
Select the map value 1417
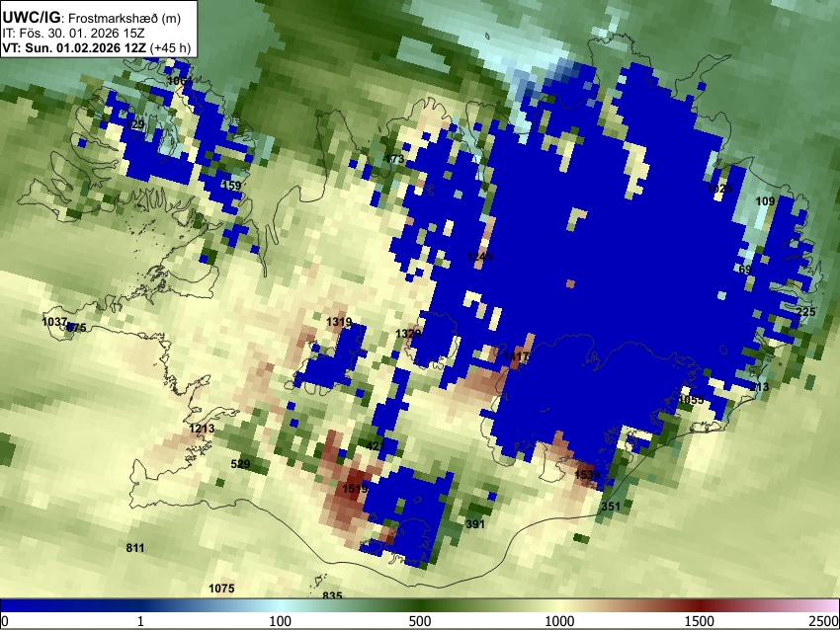(517, 356)
